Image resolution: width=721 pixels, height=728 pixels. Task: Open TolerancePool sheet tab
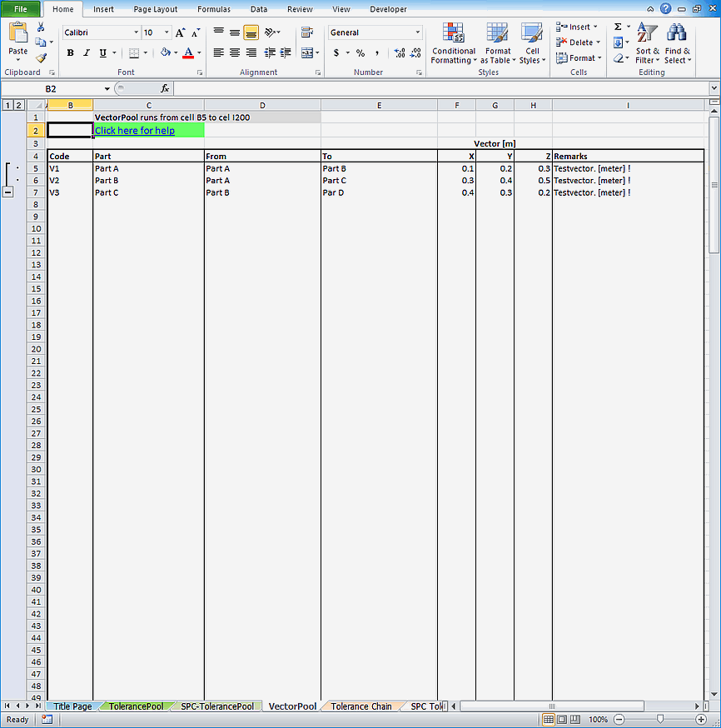pyautogui.click(x=136, y=706)
